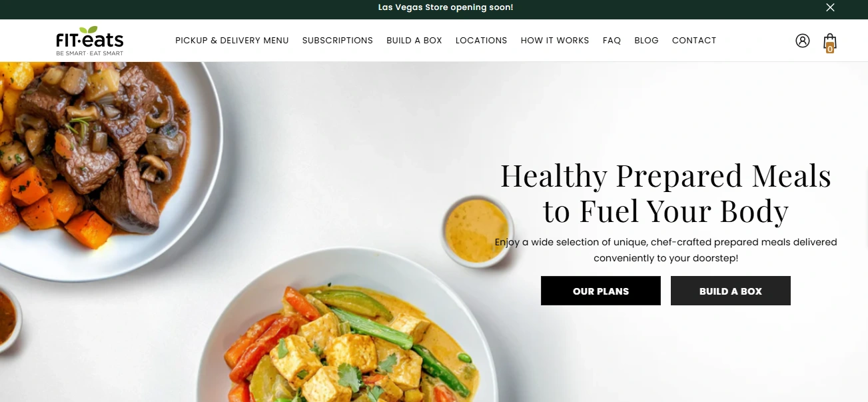This screenshot has height=402, width=868.
Task: Open the FAQ link
Action: 612,41
